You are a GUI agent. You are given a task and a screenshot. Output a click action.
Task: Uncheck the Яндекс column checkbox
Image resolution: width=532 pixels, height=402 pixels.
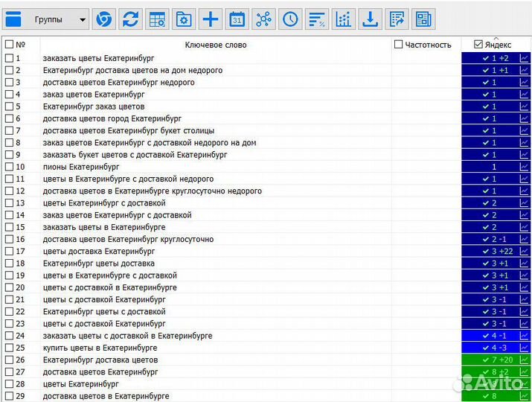click(478, 45)
